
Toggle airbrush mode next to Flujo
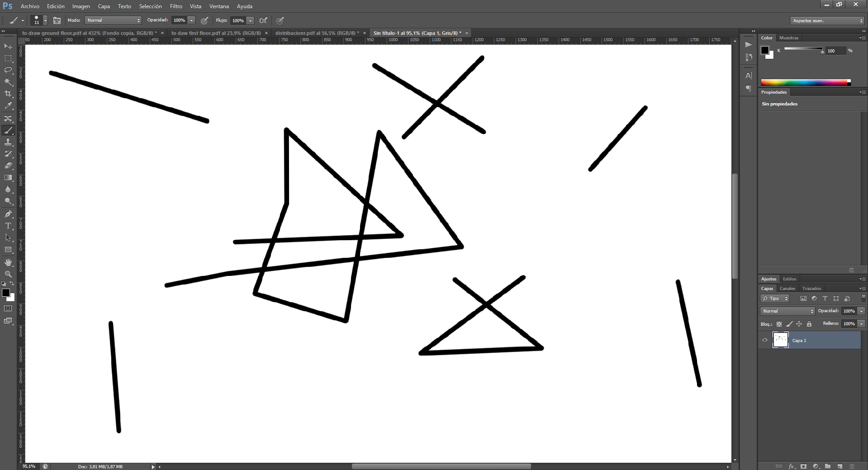[x=263, y=20]
